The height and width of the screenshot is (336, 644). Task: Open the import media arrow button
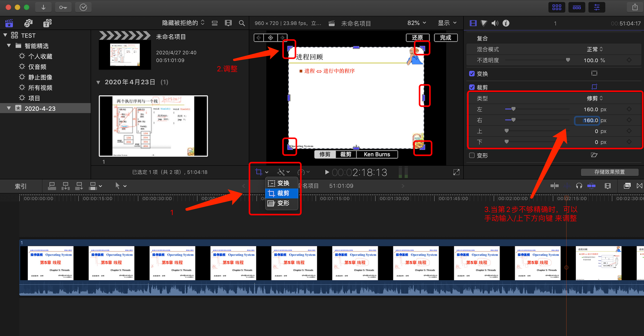43,7
